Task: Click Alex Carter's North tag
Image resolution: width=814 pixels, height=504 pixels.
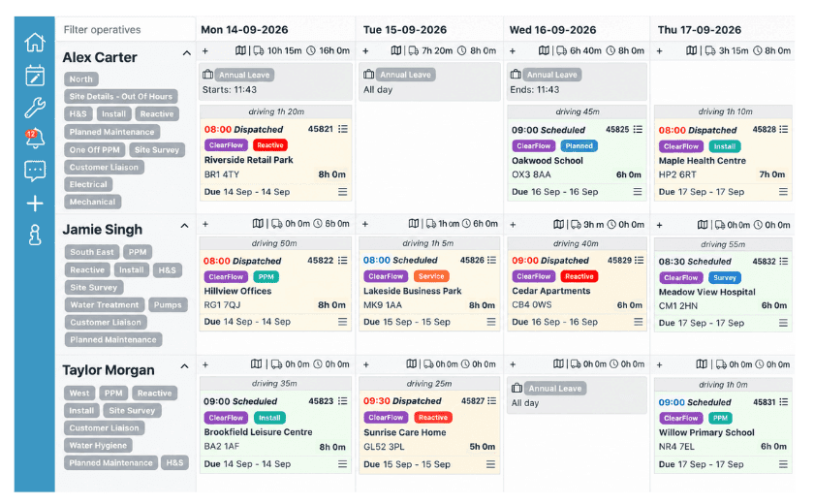Action: click(x=81, y=79)
